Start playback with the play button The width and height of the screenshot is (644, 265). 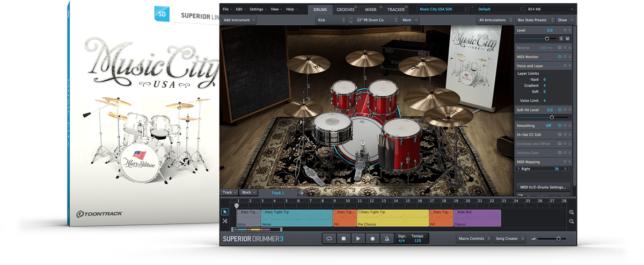click(x=358, y=239)
